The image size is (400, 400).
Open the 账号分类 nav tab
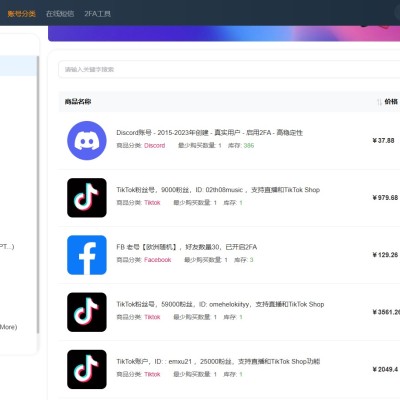point(21,14)
